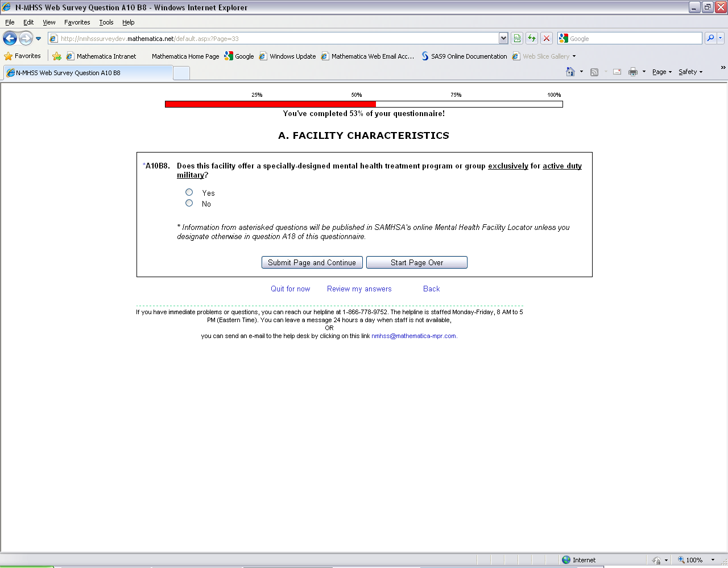Viewport: 728px width, 568px height.
Task: Click the Back link below the survey
Action: click(x=432, y=289)
